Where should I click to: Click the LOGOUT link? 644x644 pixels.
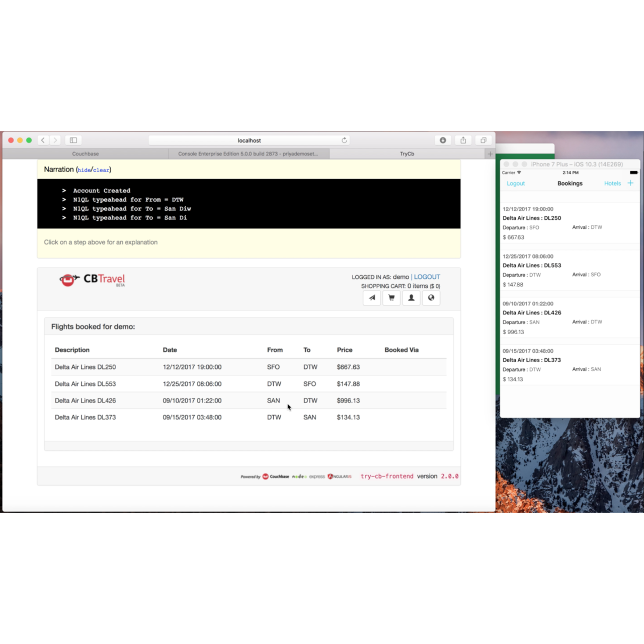coord(427,277)
